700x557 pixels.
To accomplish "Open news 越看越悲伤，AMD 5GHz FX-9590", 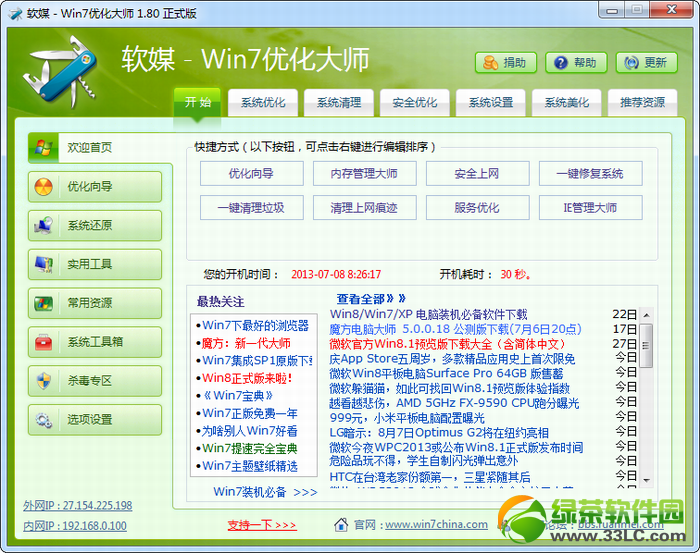I will [x=454, y=403].
